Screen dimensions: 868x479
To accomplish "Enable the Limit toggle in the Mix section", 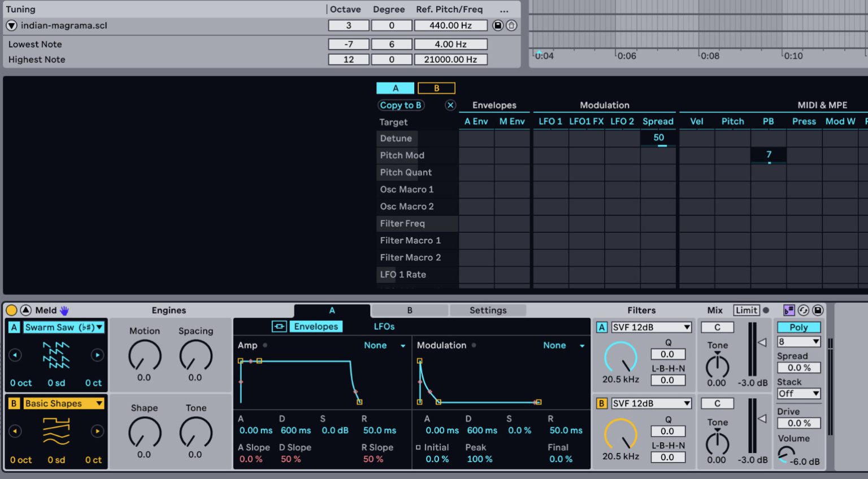I will click(x=746, y=310).
